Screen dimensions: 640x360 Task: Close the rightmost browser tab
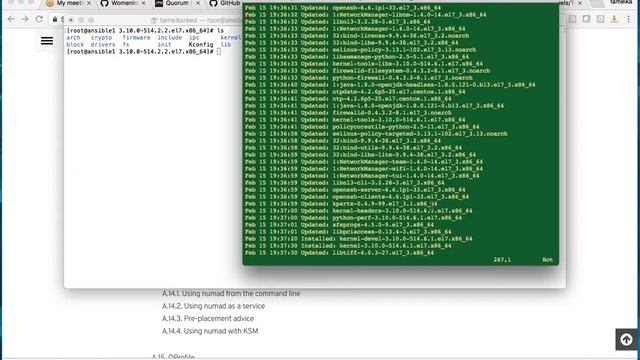[580, 3]
